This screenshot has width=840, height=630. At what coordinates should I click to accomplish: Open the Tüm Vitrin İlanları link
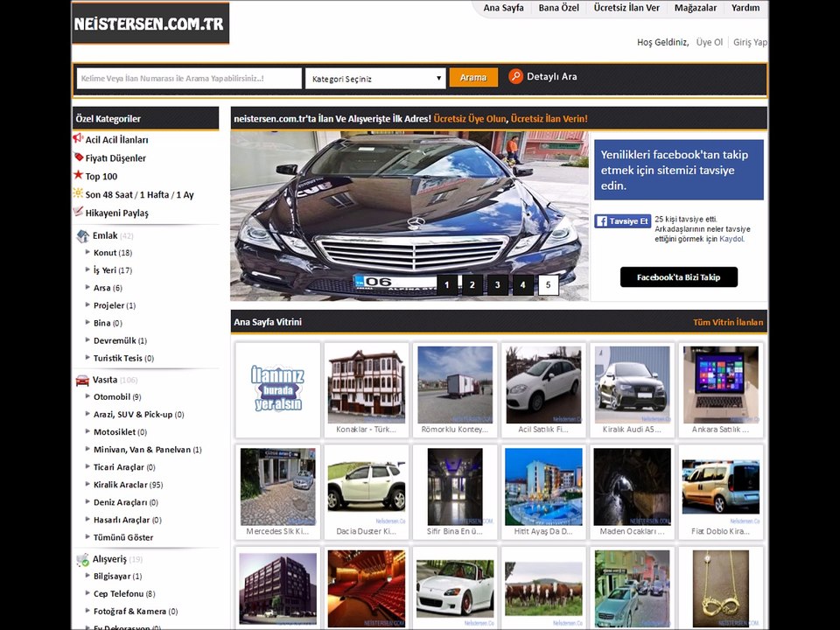point(728,322)
